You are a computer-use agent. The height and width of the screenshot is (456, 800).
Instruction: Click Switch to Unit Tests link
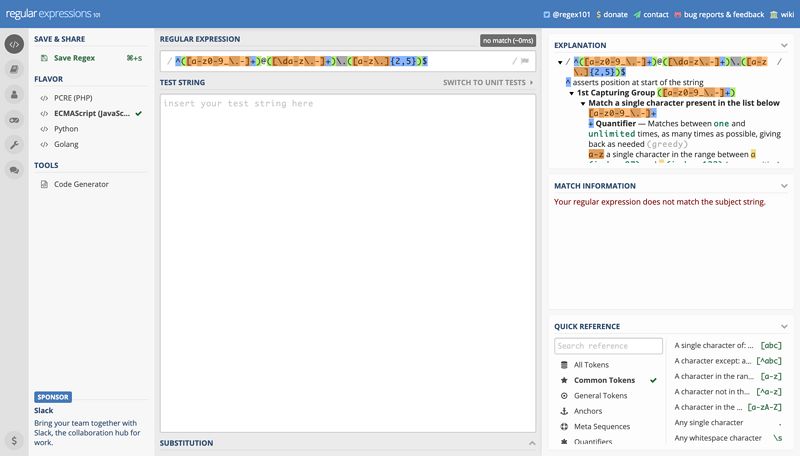pos(484,83)
